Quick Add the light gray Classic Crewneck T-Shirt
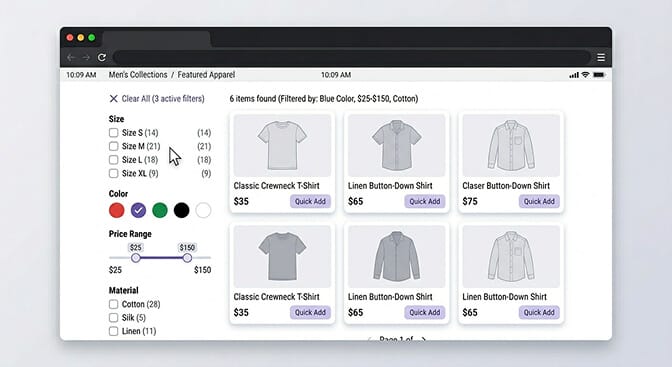Screen dimensions: 672x367 (310, 202)
